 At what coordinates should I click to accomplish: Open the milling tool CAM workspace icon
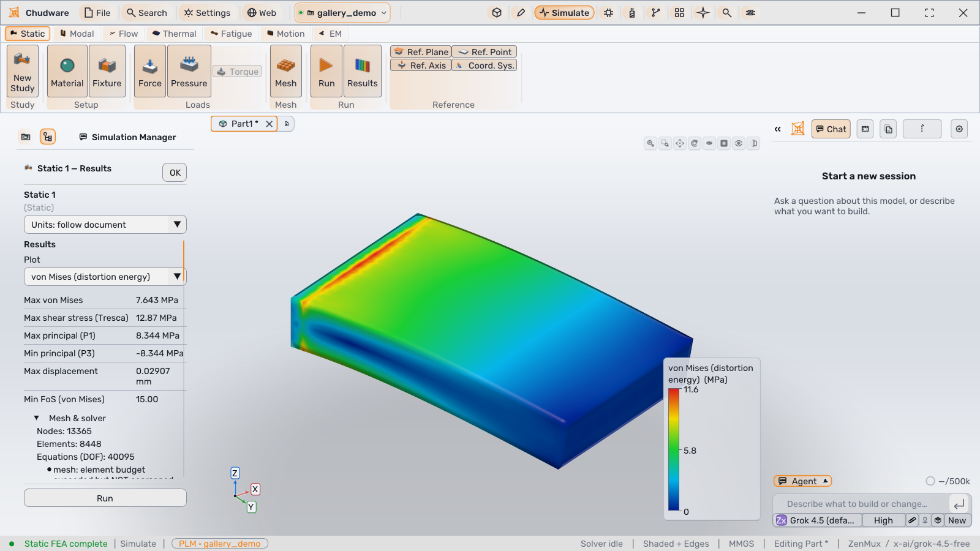point(632,12)
